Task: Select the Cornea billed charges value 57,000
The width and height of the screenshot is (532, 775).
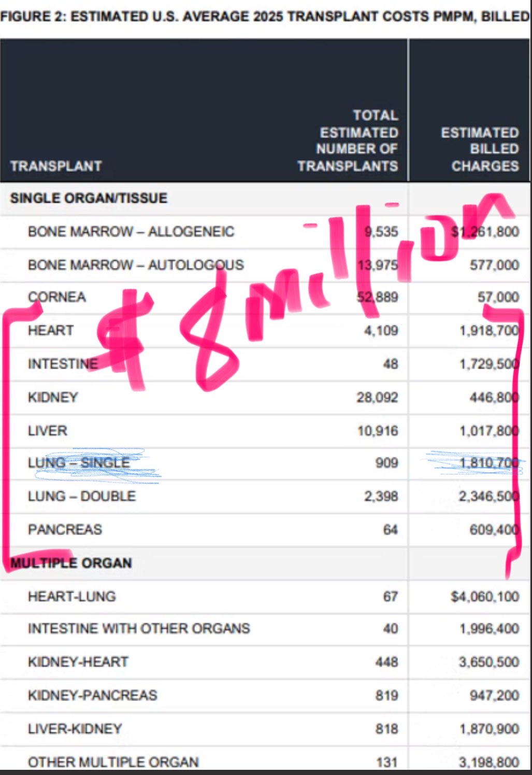Action: click(x=498, y=297)
